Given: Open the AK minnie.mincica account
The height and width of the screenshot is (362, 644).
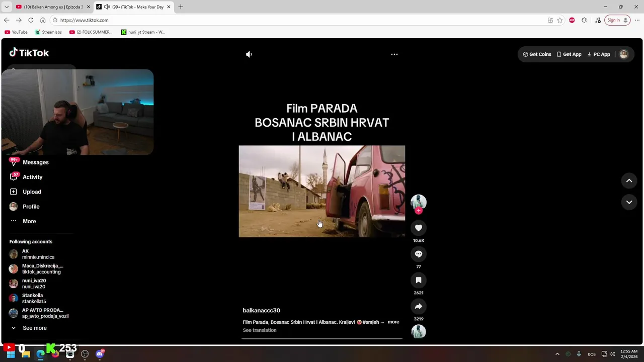Looking at the screenshot, I should [x=38, y=254].
